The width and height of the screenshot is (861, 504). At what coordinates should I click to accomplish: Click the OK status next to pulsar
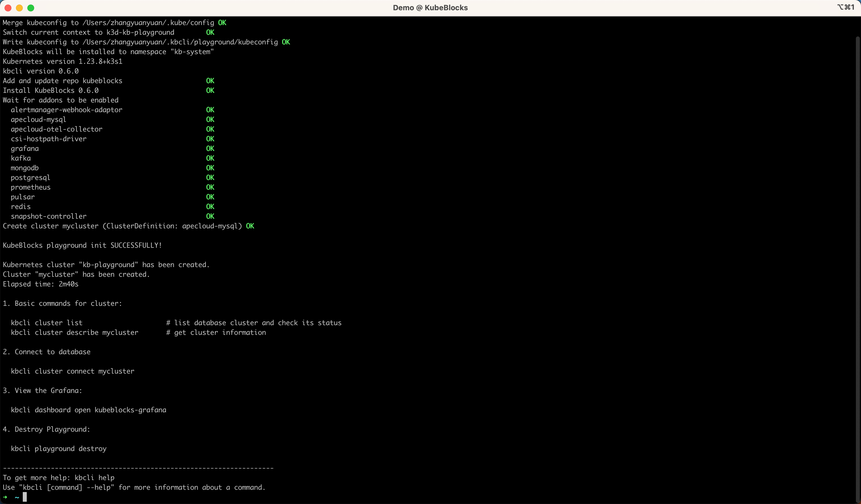pyautogui.click(x=210, y=197)
